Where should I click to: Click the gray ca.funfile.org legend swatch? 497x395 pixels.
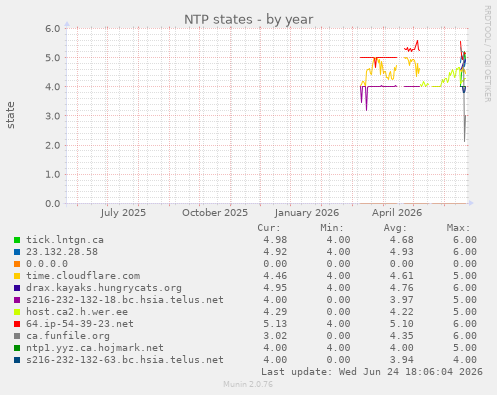(x=17, y=336)
